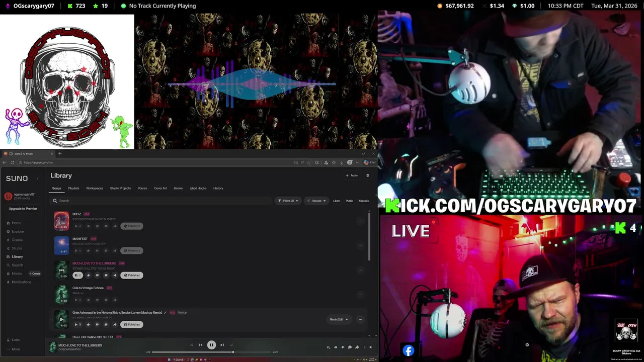Switch to the Cover Art tab
Viewport: 644px width, 362px height.
tap(160, 188)
